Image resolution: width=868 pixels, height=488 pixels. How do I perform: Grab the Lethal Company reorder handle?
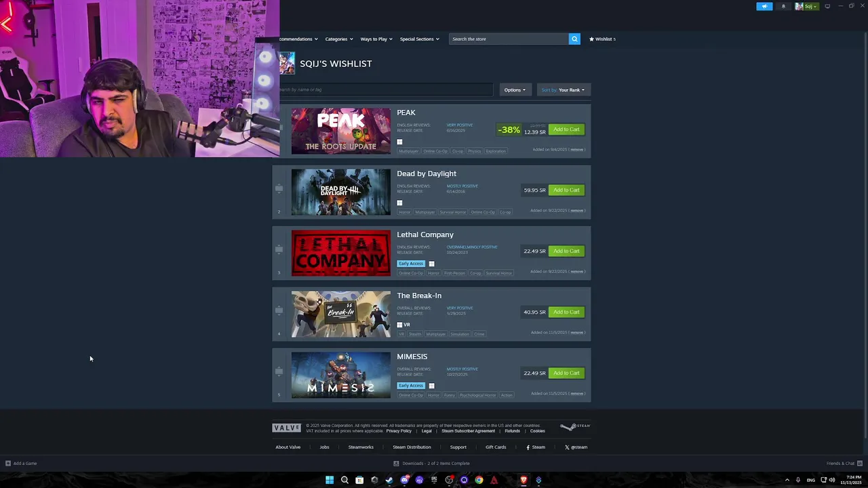[279, 250]
